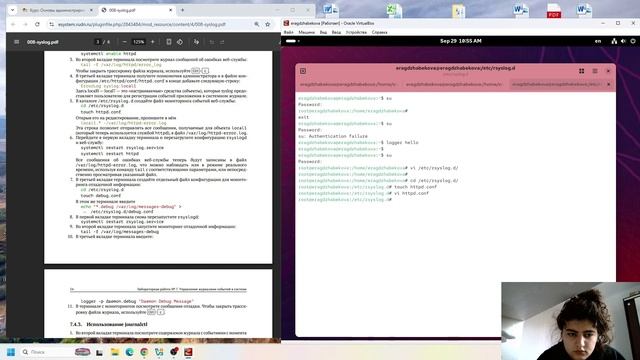Viewport: 640px width, 360px height.
Task: Reload the browser page
Action: tap(37, 24)
